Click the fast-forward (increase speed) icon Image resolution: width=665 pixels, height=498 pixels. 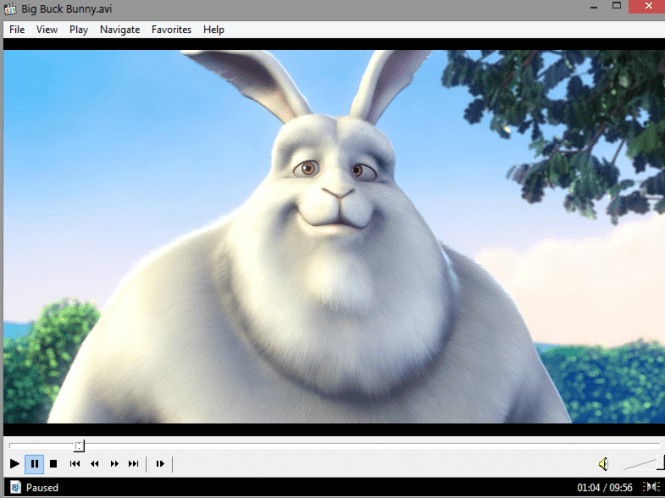click(x=114, y=464)
